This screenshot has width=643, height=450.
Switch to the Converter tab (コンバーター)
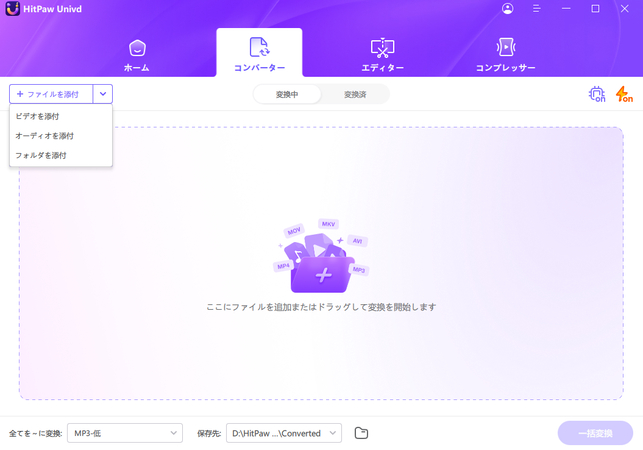coord(259,53)
